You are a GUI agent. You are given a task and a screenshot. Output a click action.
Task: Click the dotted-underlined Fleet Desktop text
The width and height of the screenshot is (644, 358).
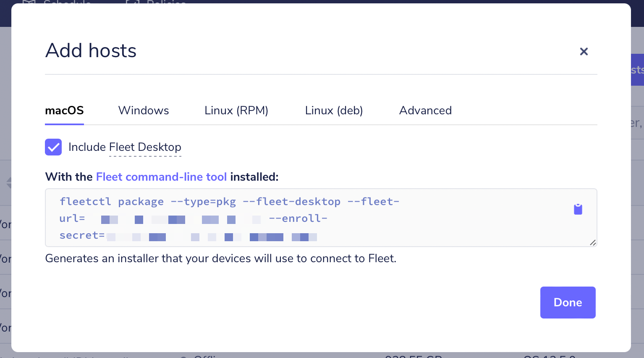(145, 147)
